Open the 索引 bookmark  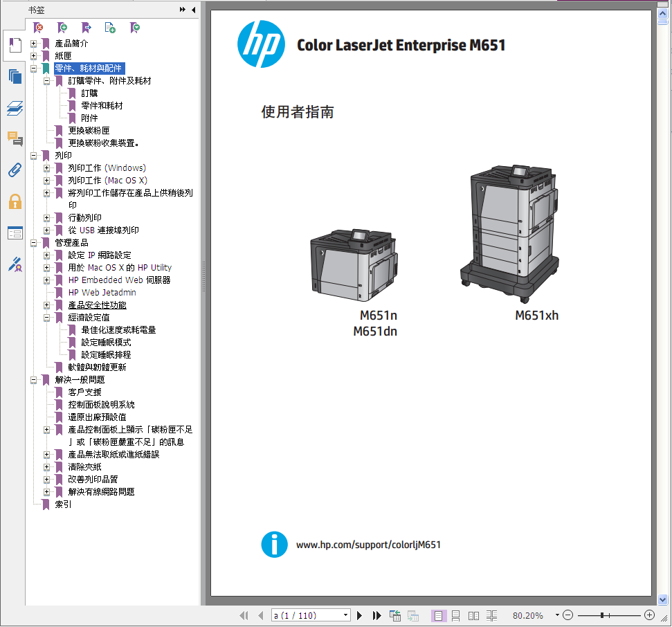(x=63, y=505)
